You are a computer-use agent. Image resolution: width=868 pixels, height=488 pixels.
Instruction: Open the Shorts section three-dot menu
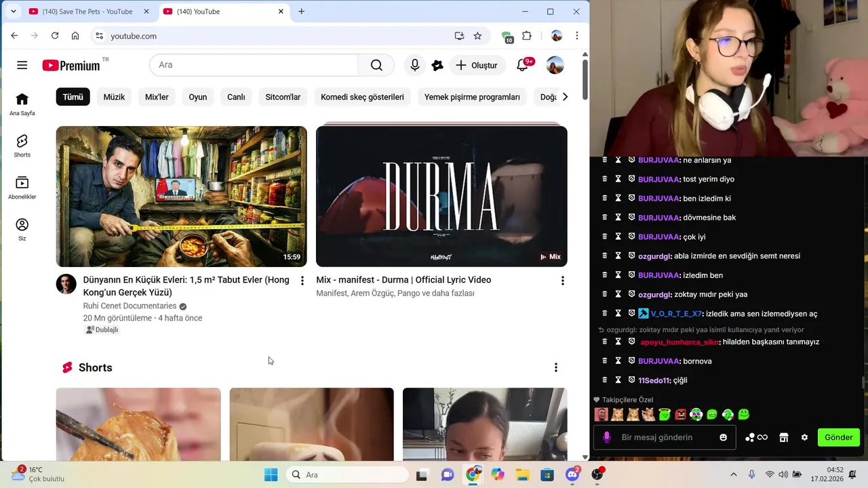pos(556,367)
